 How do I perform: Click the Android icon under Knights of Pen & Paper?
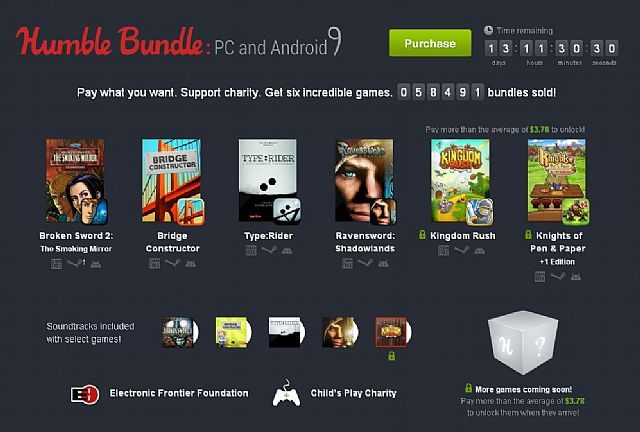576,277
